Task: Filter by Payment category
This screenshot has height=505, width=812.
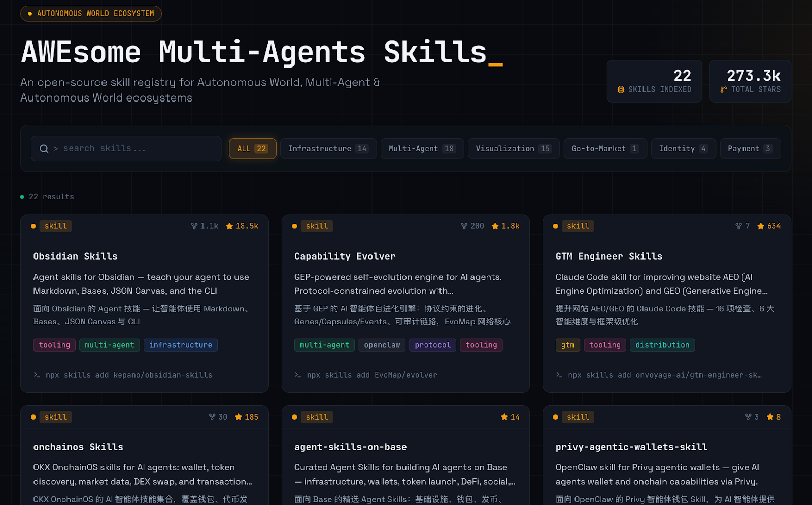Action: tap(750, 149)
